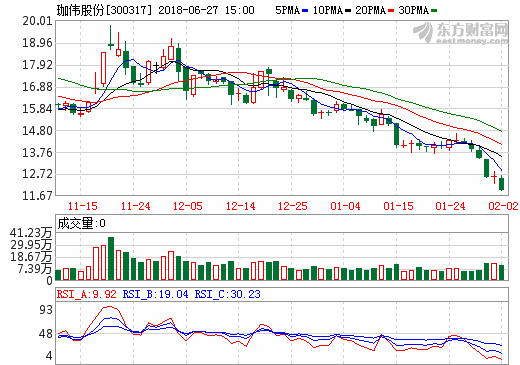Click the 11-15 date label

[x=83, y=206]
